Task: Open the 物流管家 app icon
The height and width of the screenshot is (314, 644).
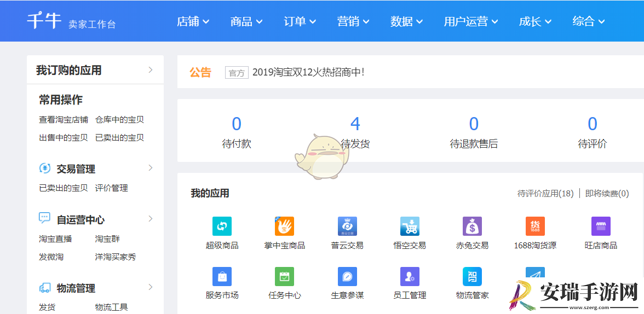Action: click(x=472, y=277)
